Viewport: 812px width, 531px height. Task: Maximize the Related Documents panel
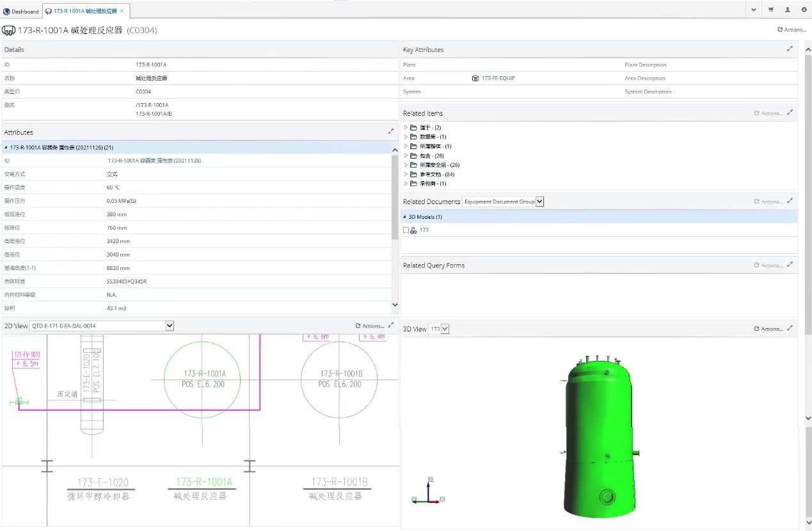pyautogui.click(x=790, y=201)
